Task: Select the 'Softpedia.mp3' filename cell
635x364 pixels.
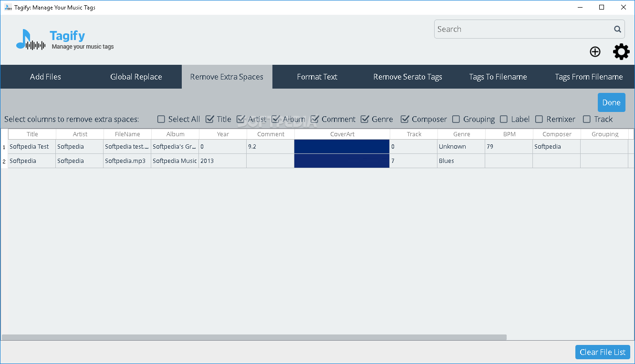Action: (127, 161)
